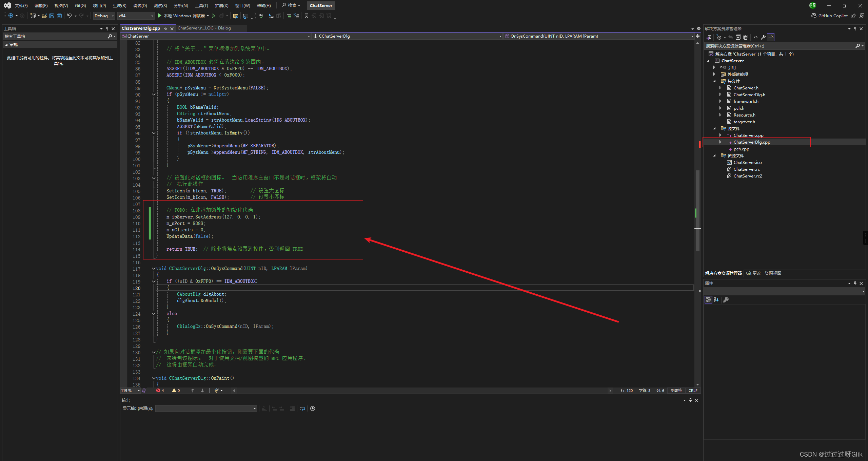Switch to ChatServer.rc Dialog tab

tap(204, 28)
